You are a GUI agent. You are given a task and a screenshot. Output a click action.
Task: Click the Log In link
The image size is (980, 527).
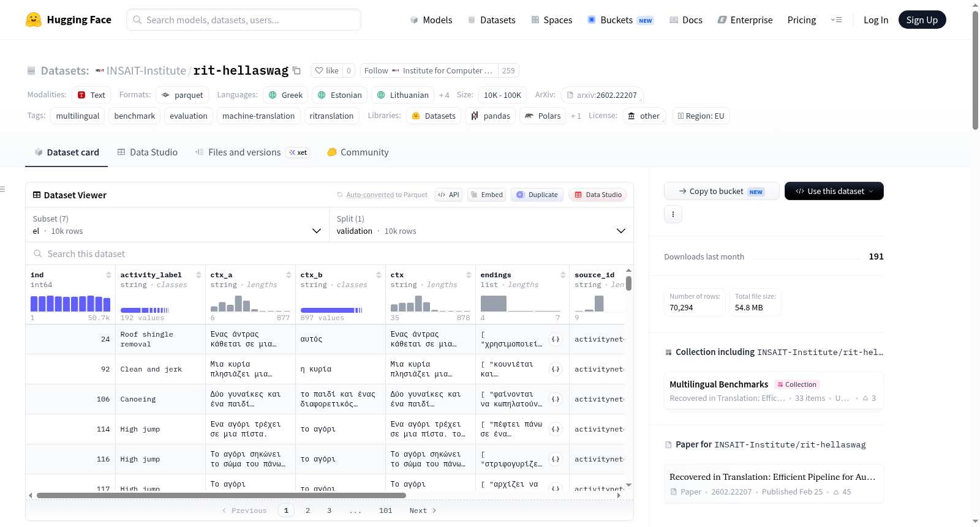coord(876,20)
